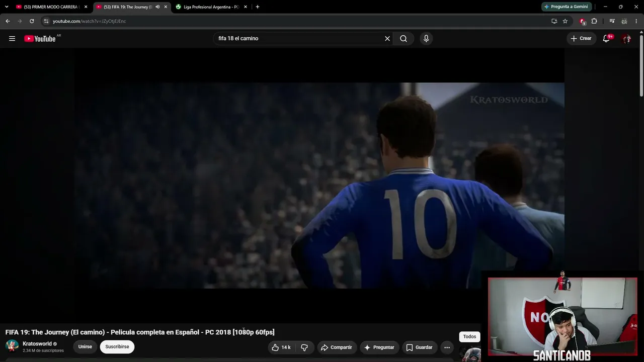Bookmark this page with the star
Screen dimensions: 644x362
coord(565,21)
